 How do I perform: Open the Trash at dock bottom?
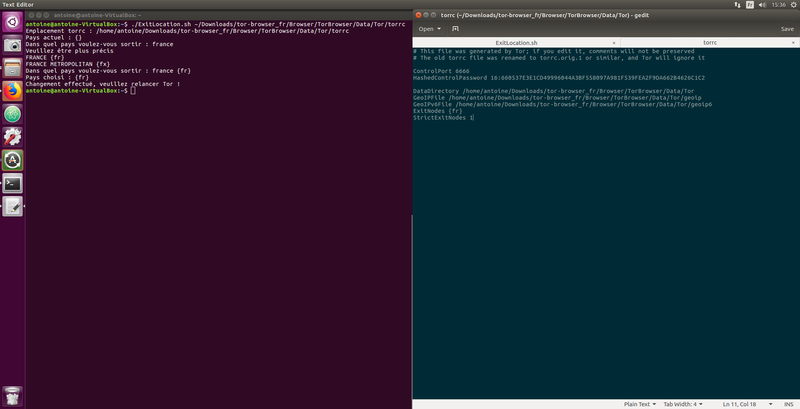[x=12, y=393]
